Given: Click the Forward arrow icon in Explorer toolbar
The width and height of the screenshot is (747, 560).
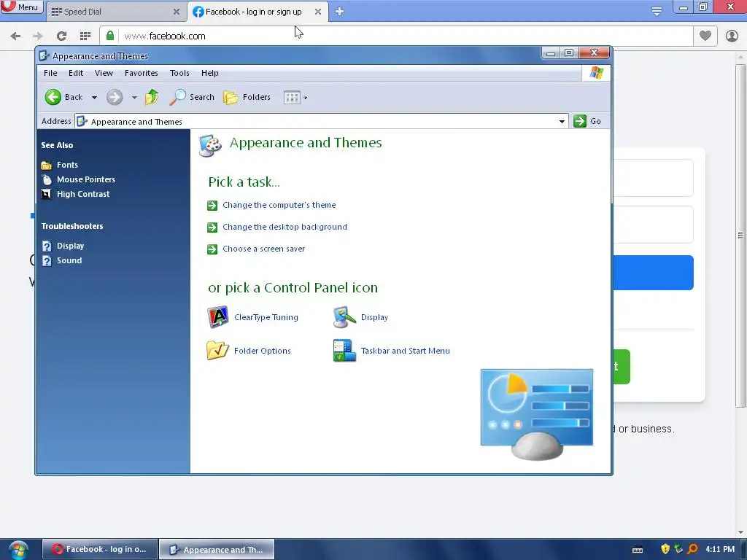Looking at the screenshot, I should pyautogui.click(x=115, y=97).
